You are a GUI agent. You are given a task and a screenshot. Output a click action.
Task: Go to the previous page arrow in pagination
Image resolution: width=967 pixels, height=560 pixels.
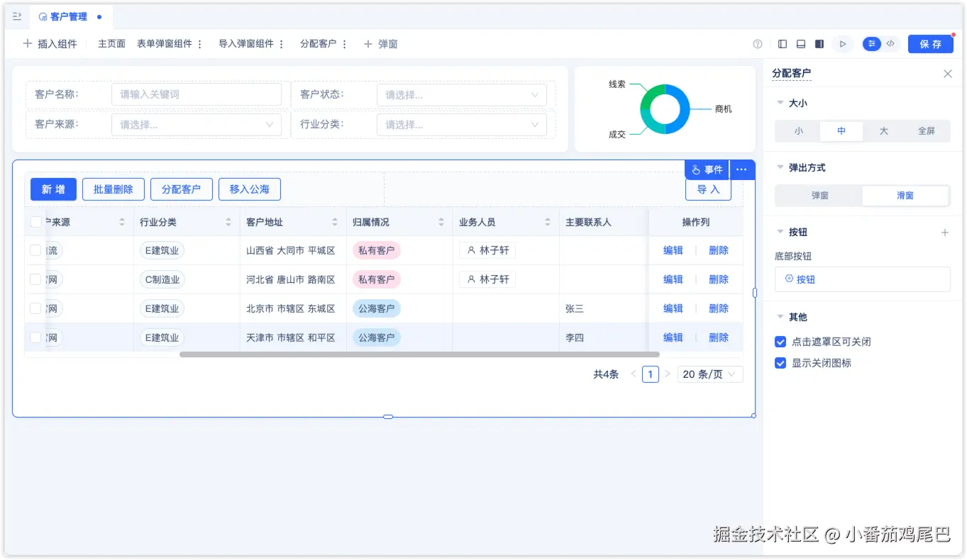(634, 374)
